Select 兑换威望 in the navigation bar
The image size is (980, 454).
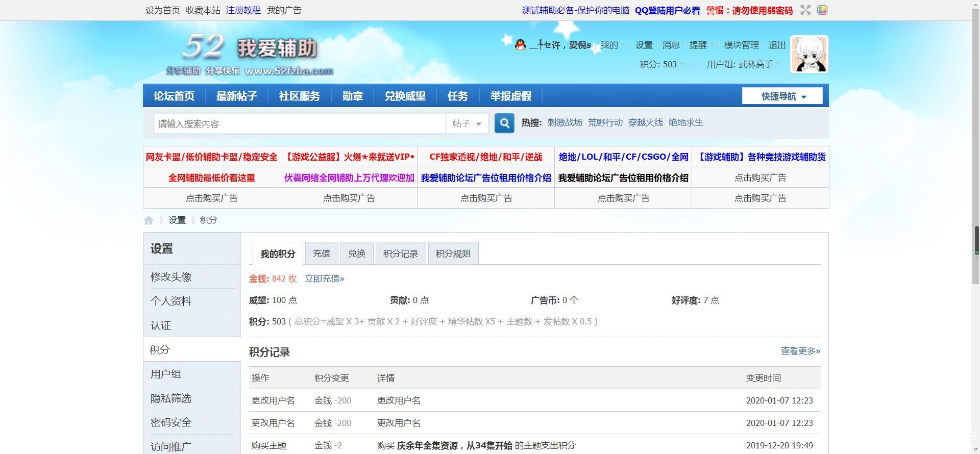(x=405, y=96)
